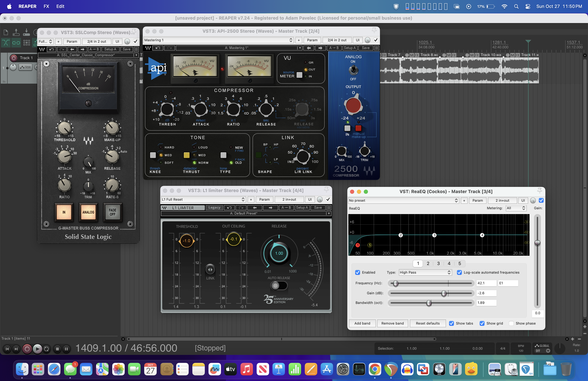Toggle the L1 Auto Release switch
The image size is (588, 381).
click(279, 285)
